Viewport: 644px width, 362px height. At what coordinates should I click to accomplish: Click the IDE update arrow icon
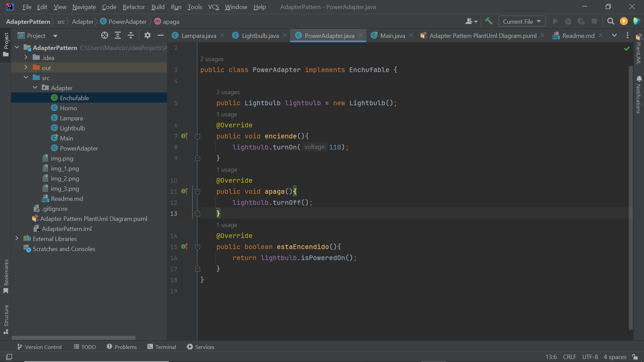[624, 21]
